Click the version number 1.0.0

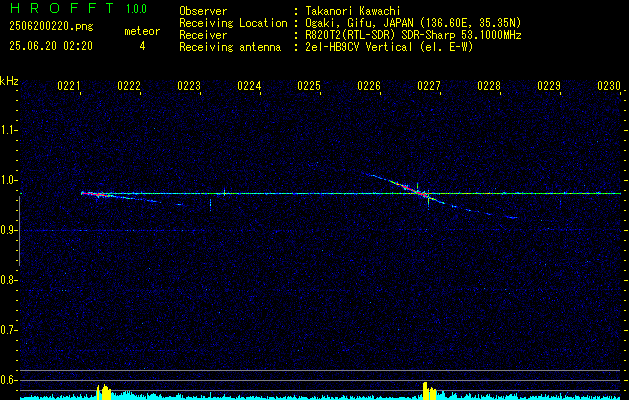tap(136, 9)
